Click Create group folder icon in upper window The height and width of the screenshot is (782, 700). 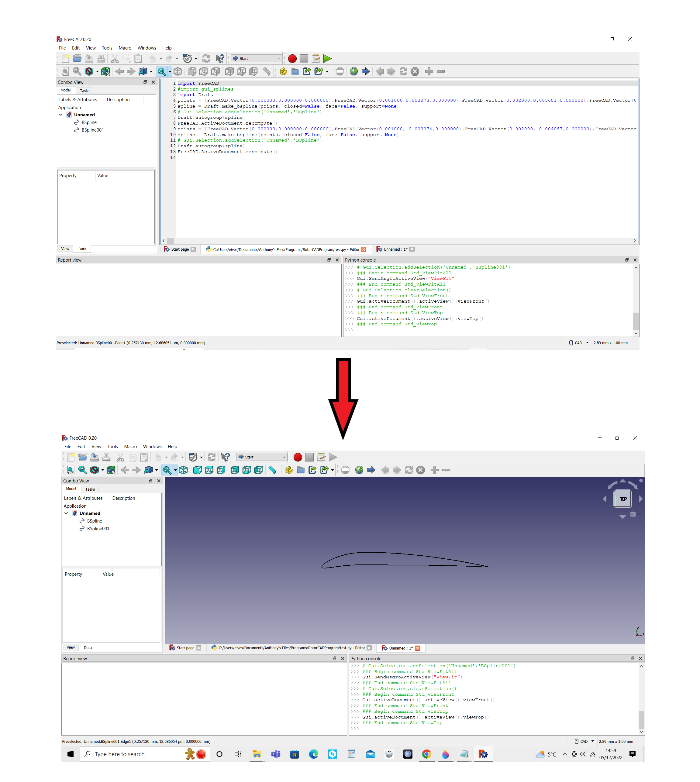[295, 71]
